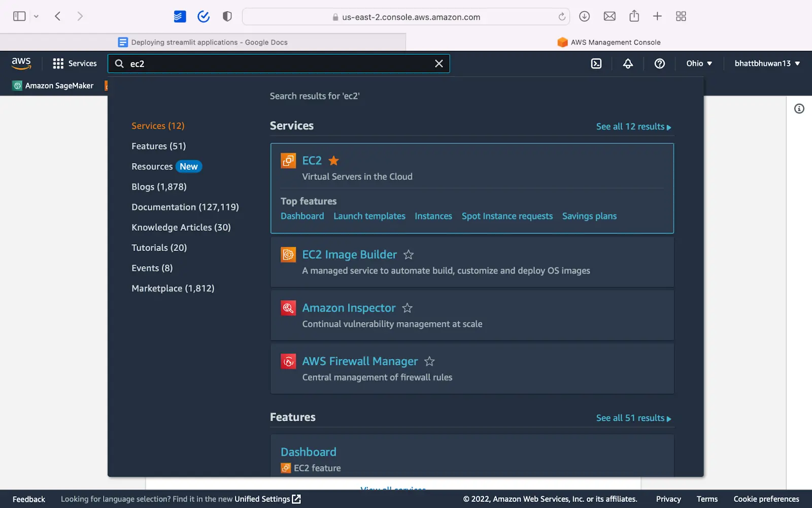Screen dimensions: 812x508
Task: Expand the Ohio region dropdown
Action: click(699, 63)
